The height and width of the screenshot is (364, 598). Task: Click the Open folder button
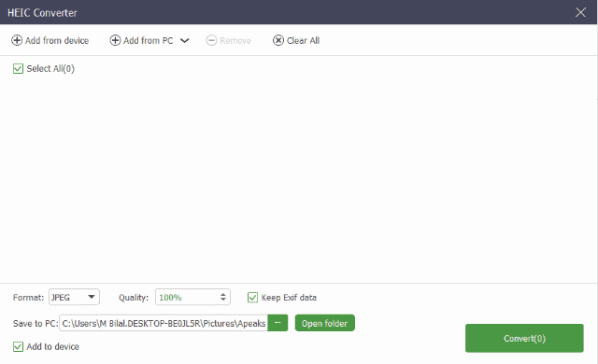[x=324, y=323]
